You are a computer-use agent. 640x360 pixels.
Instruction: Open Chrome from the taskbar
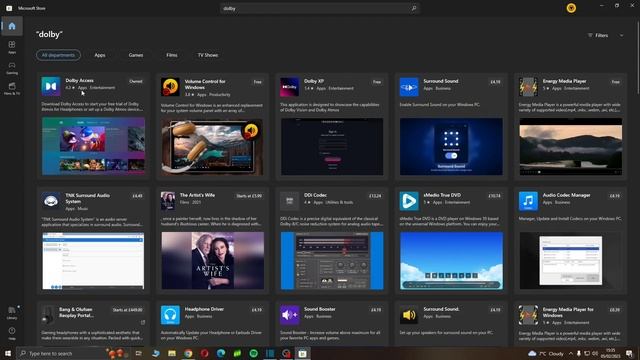(188, 353)
